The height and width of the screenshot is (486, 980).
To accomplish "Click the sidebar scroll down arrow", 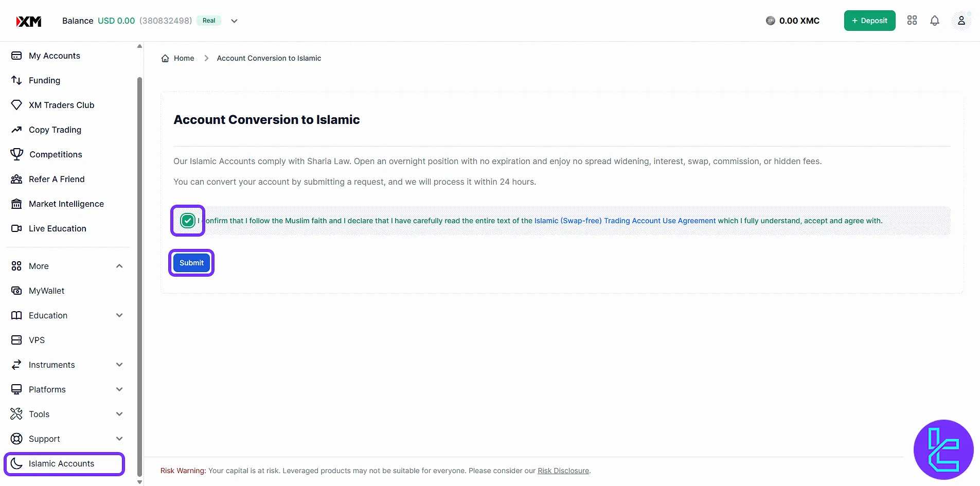I will coord(139,482).
